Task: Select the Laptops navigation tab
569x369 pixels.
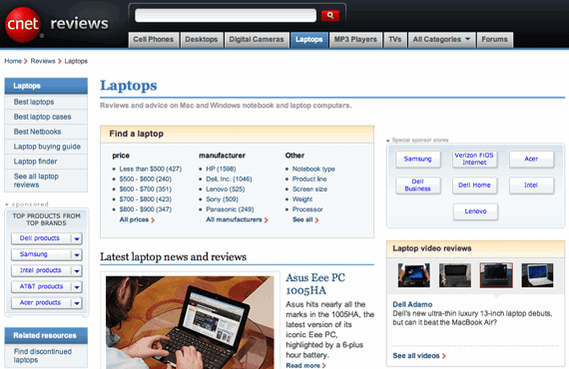Action: (x=309, y=40)
